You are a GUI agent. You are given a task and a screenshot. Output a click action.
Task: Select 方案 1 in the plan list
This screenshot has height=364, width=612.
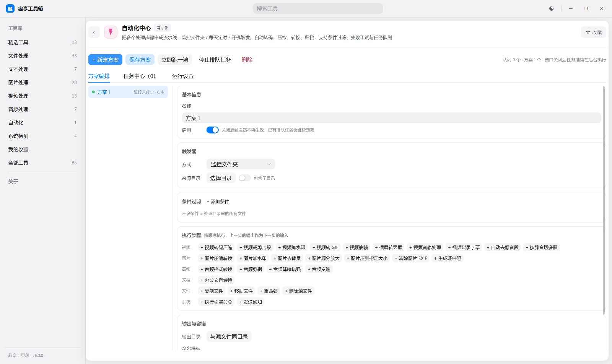click(128, 92)
